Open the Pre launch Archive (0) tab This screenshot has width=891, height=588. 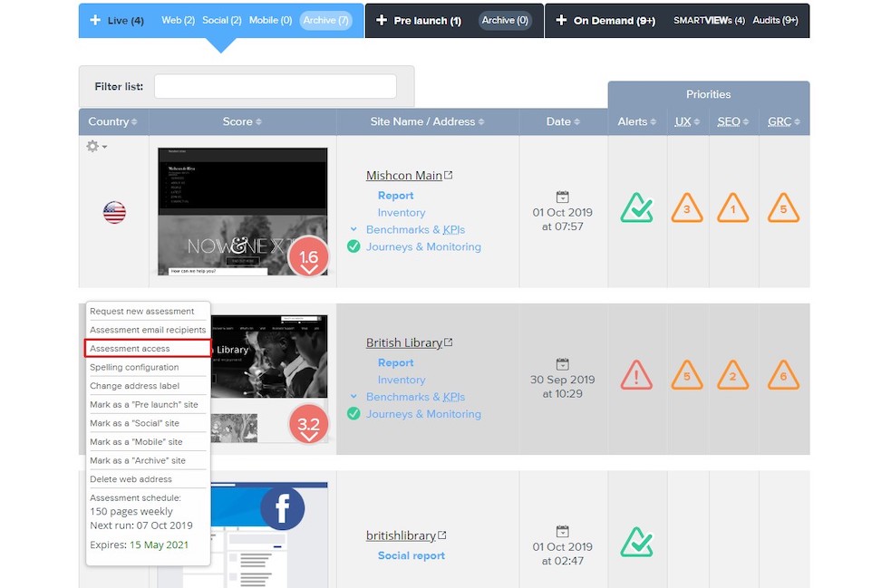pos(505,21)
